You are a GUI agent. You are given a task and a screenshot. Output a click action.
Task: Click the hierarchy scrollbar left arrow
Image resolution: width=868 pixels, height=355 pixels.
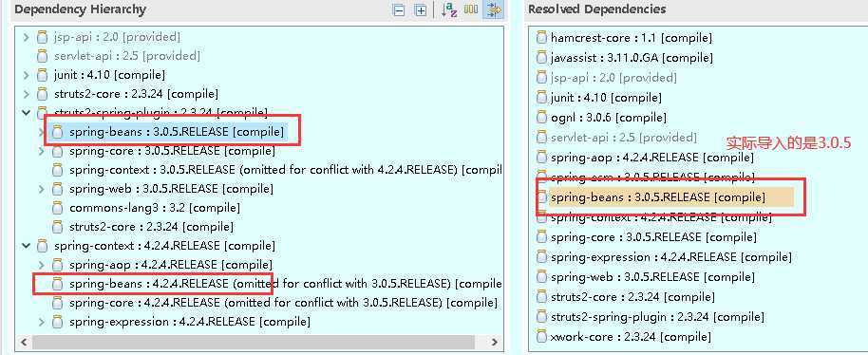click(x=23, y=342)
